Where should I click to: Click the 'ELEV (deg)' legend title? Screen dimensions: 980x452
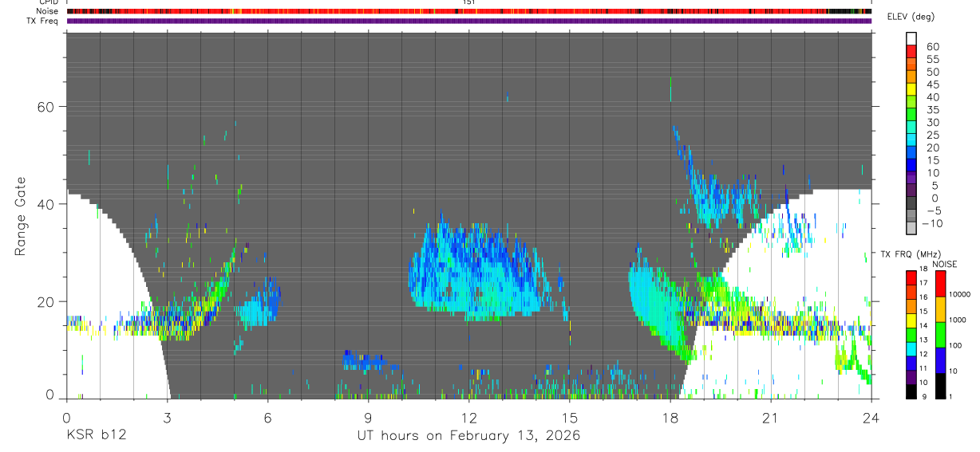(x=911, y=17)
